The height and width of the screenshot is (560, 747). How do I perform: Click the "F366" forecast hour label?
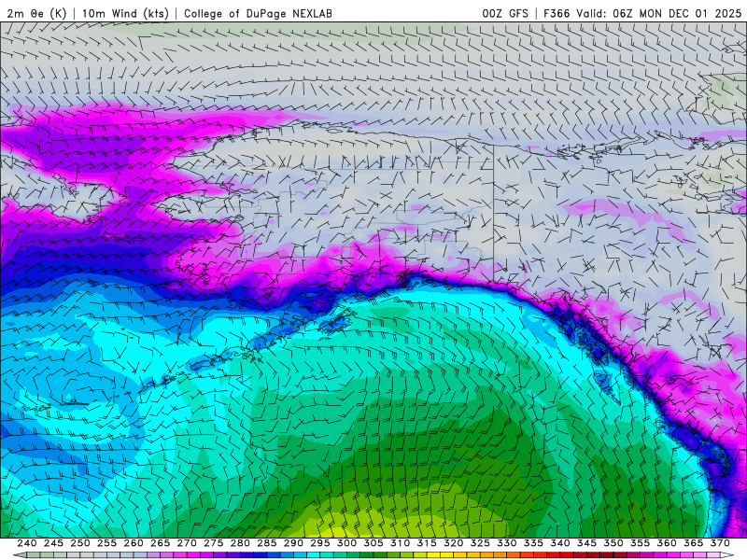(x=557, y=14)
